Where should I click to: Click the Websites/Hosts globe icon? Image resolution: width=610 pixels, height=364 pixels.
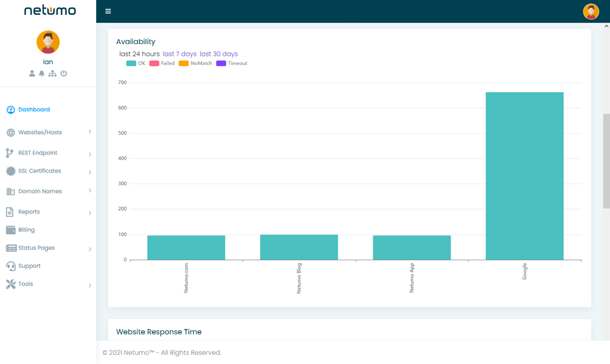click(x=11, y=132)
